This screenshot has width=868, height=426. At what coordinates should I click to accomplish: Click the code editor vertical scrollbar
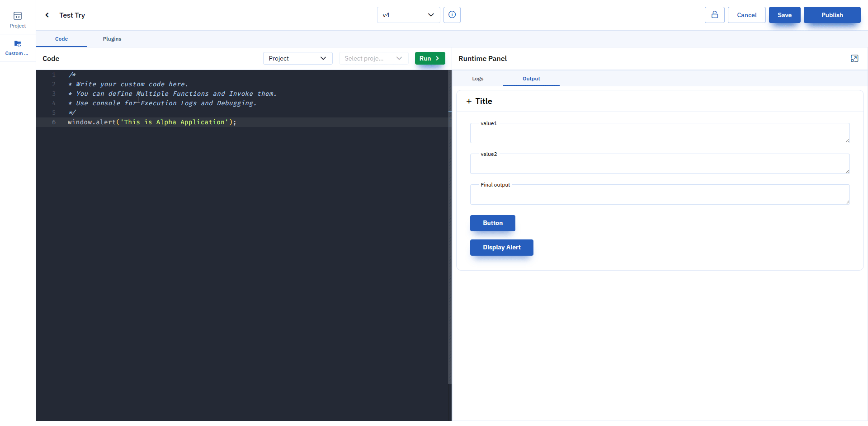click(450, 226)
